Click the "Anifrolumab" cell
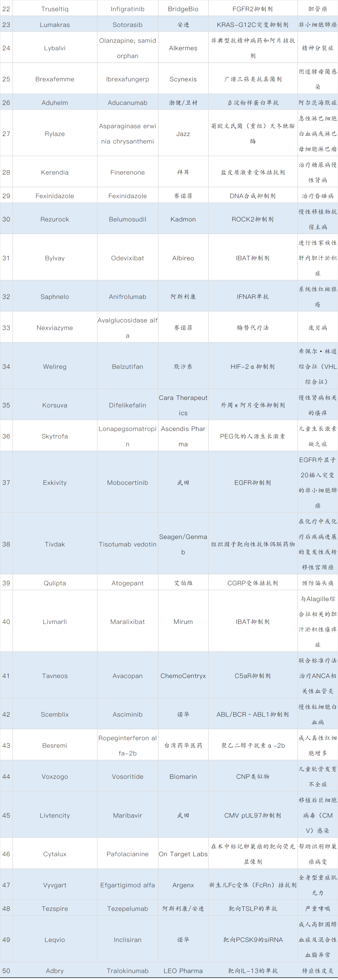This screenshot has height=980, width=338. (128, 297)
